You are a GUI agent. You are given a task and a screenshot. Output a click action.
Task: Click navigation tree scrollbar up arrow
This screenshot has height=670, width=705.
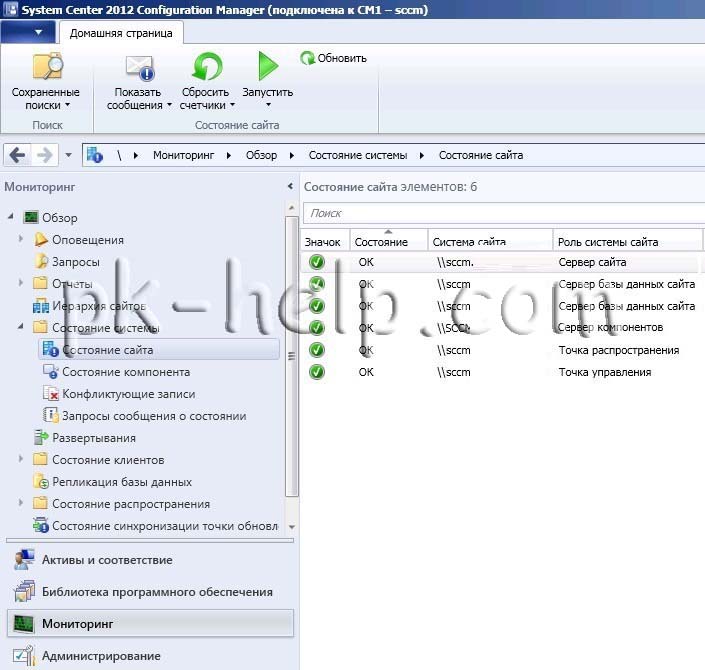(292, 208)
